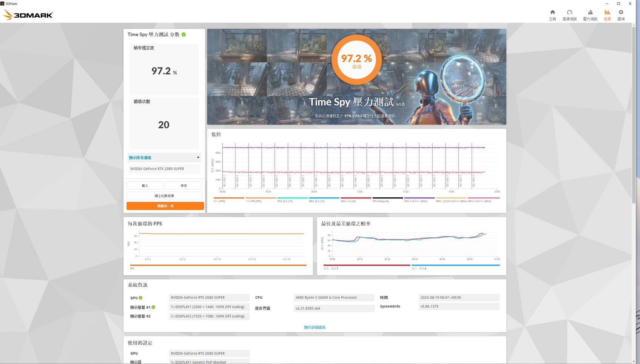Click \\.\DISPLAY1 (2560 × 1440) field
This screenshot has width=640, height=364.
click(x=209, y=307)
